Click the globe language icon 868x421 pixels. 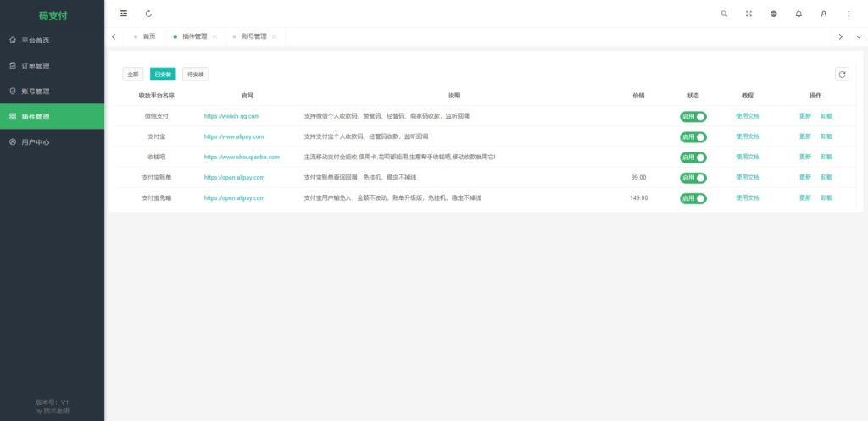pos(773,14)
